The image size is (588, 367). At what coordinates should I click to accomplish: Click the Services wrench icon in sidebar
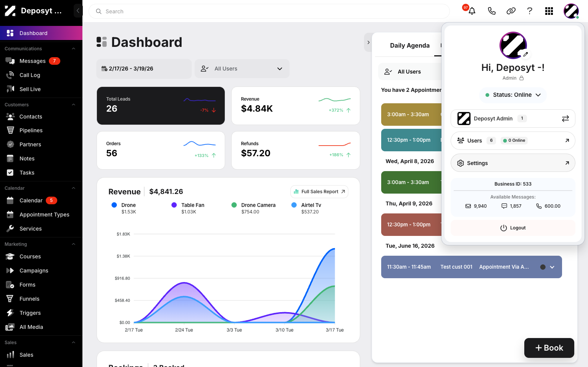10,229
